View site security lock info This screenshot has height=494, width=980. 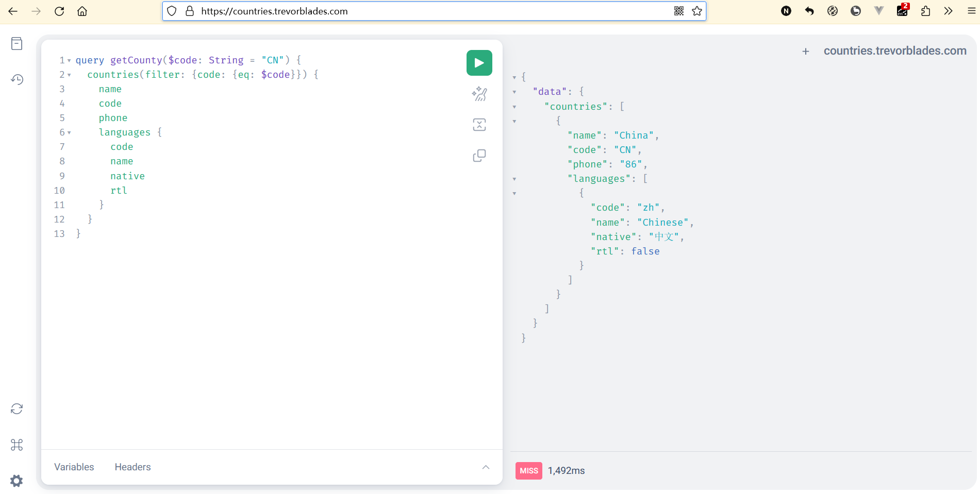(x=190, y=11)
